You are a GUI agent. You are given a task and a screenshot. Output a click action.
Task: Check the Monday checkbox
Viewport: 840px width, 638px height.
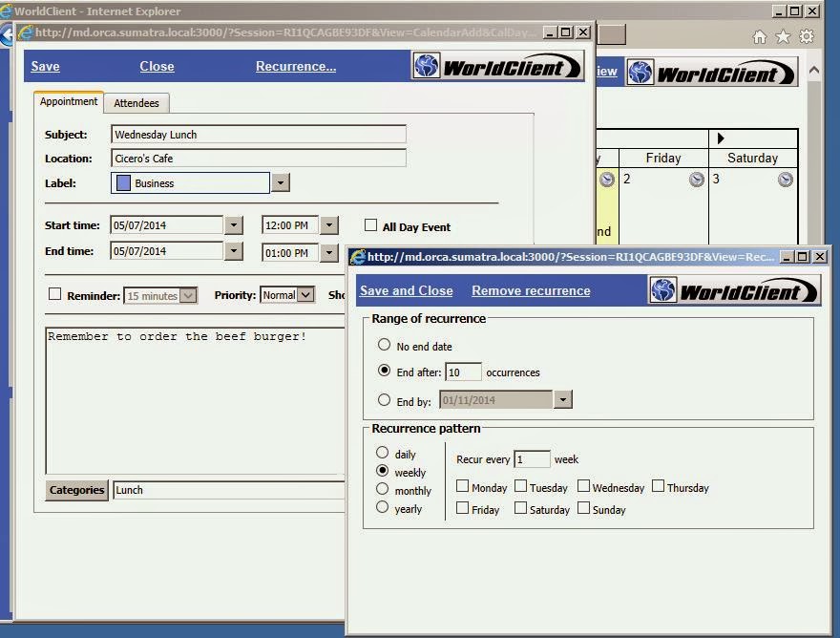(462, 486)
